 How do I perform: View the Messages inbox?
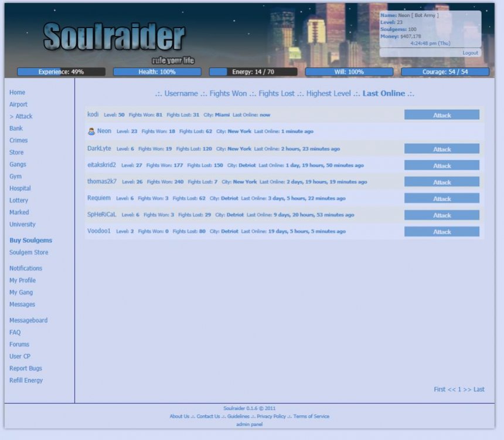22,304
